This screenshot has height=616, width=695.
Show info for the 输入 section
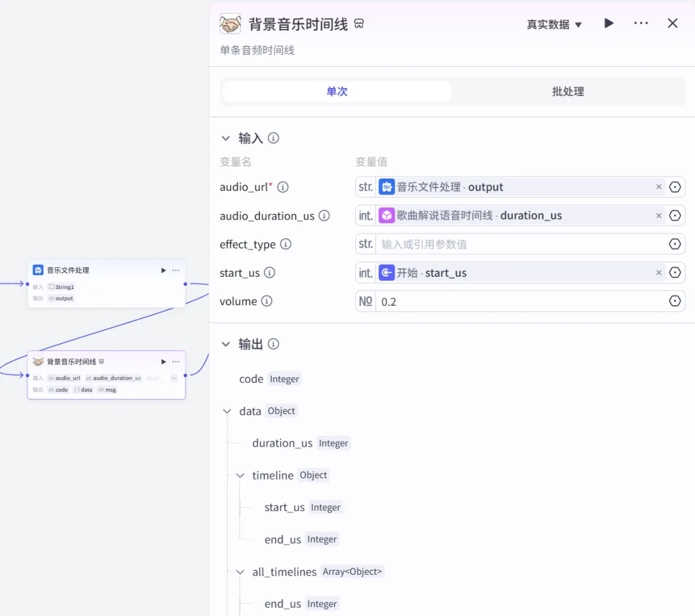pyautogui.click(x=273, y=138)
